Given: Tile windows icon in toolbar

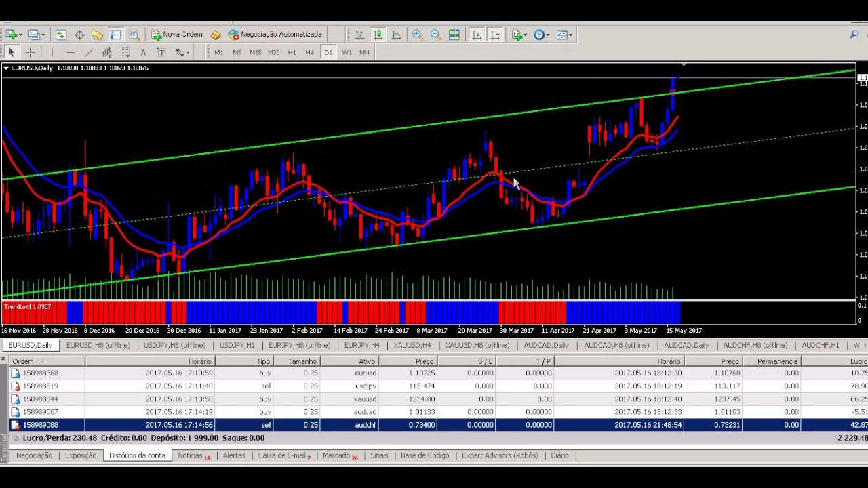Looking at the screenshot, I should 454,35.
